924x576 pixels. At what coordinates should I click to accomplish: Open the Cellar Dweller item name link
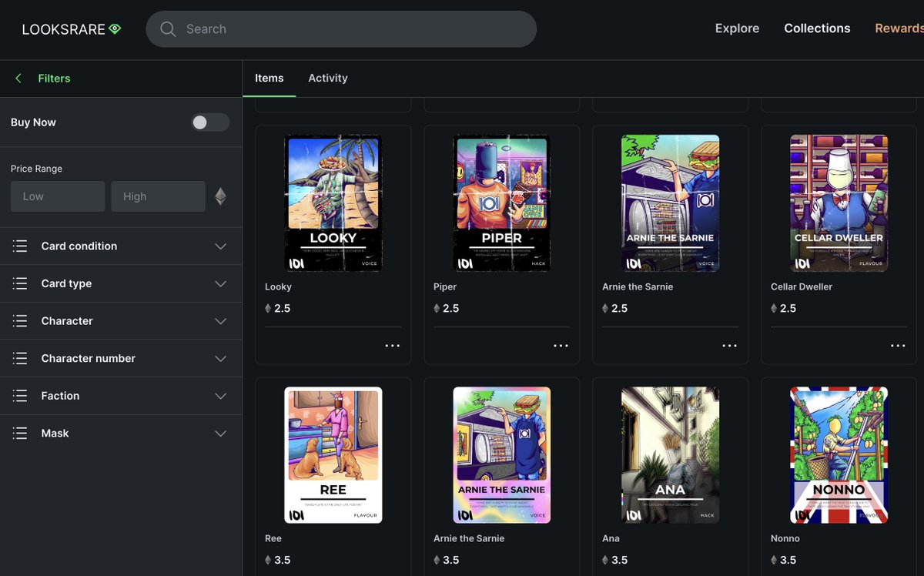point(802,286)
